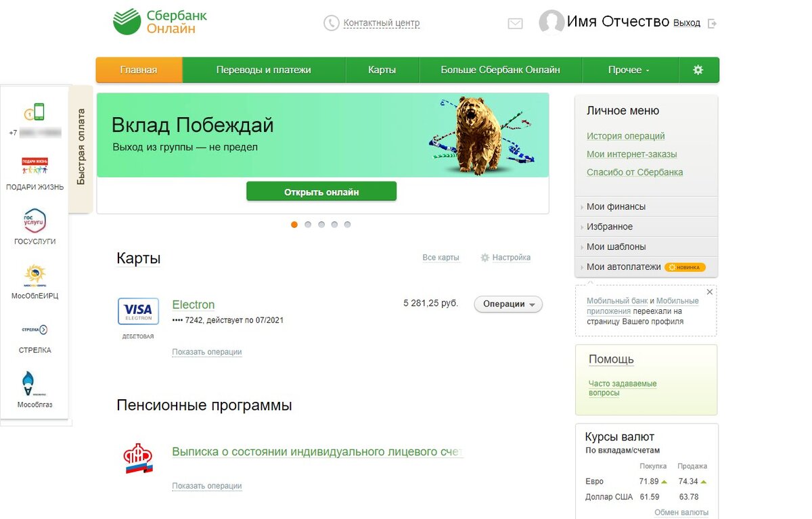Show operations under Пенсионные программы
Viewport: 812px width, 519px height.
coord(206,486)
